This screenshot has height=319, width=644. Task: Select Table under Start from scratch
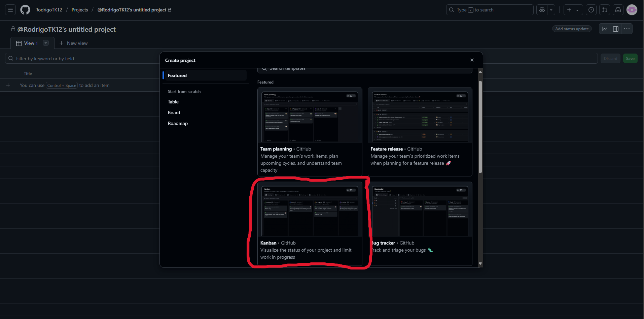coord(173,102)
